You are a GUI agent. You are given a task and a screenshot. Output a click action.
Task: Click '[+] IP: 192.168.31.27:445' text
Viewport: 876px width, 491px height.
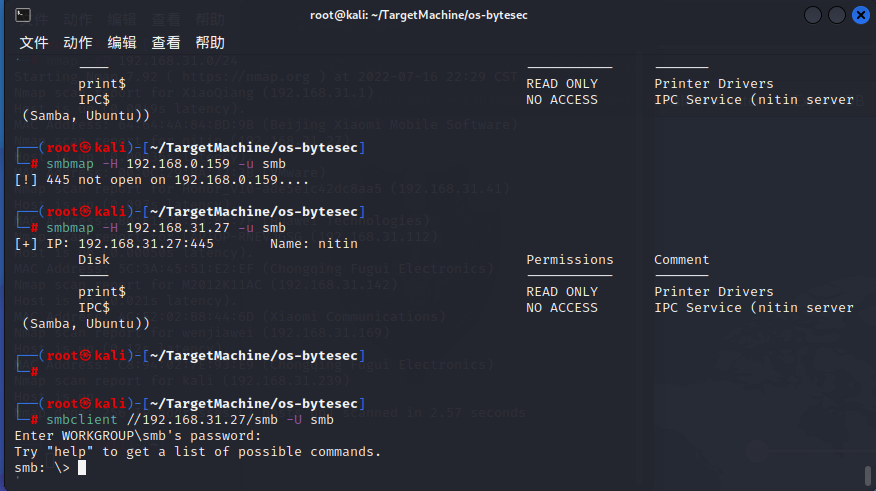click(x=114, y=244)
